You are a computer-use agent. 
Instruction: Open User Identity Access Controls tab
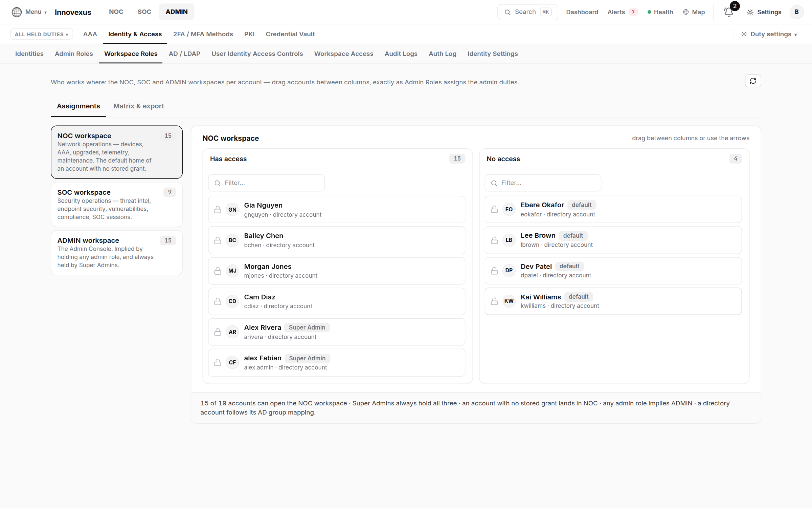(x=257, y=54)
